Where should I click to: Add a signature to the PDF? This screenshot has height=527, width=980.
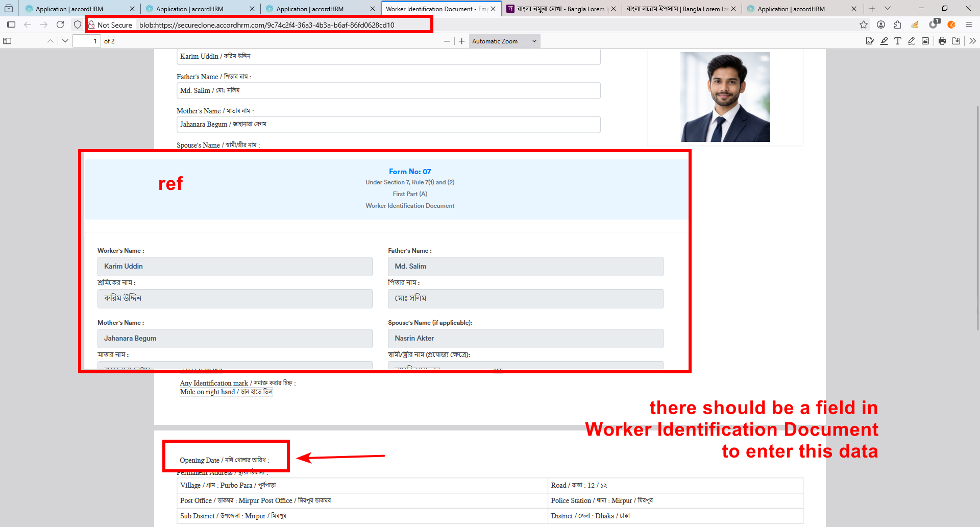tap(870, 41)
